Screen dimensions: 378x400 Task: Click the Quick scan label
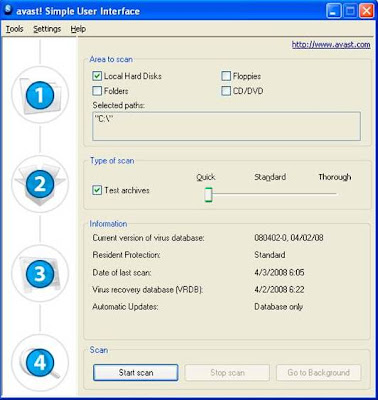coord(206,177)
